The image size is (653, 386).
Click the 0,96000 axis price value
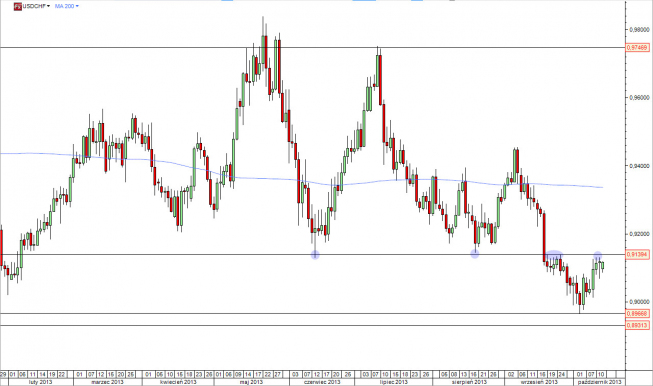639,97
